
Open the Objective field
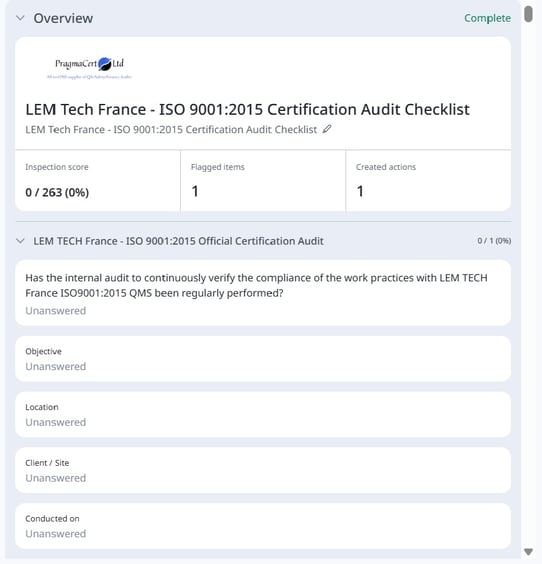click(x=263, y=359)
